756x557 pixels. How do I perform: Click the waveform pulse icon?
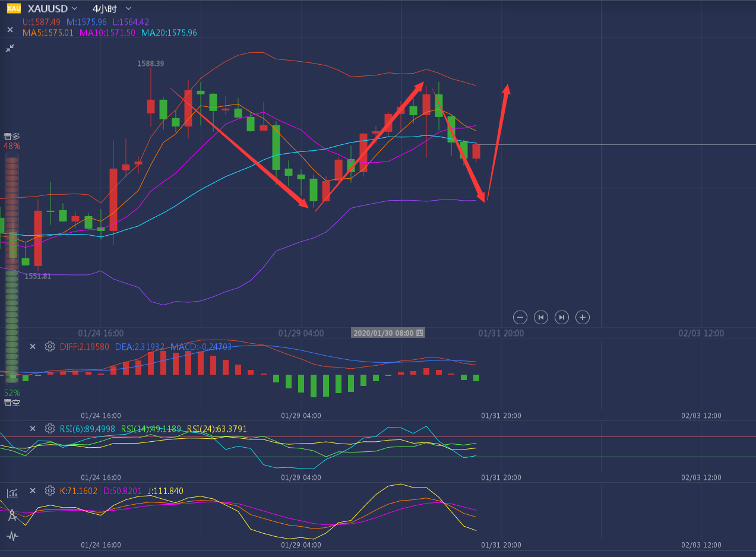pos(12,536)
